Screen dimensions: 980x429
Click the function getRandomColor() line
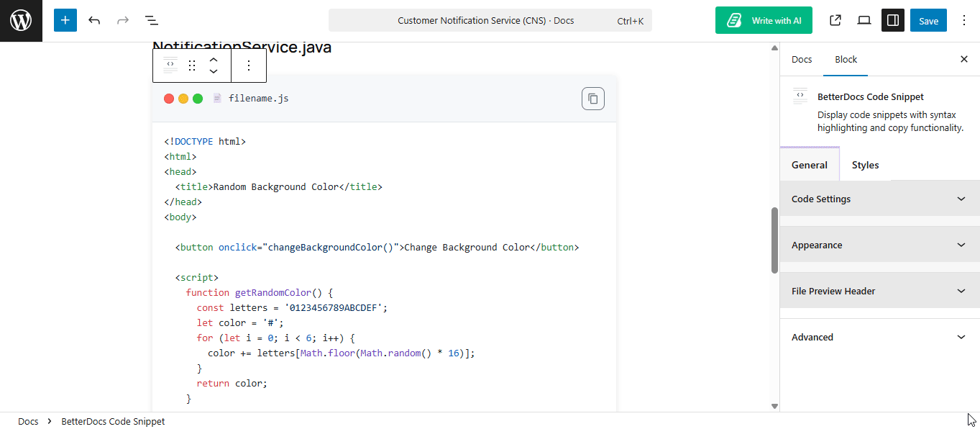260,292
